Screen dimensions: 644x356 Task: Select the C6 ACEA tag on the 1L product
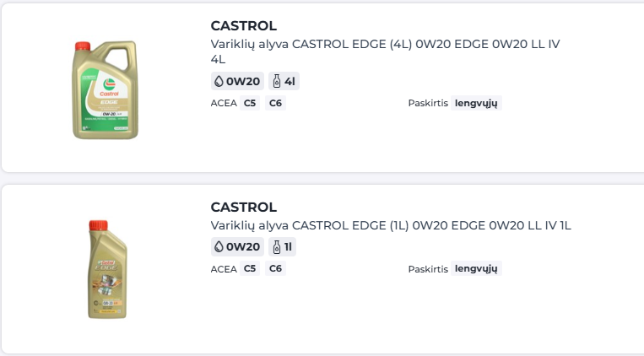(x=275, y=269)
